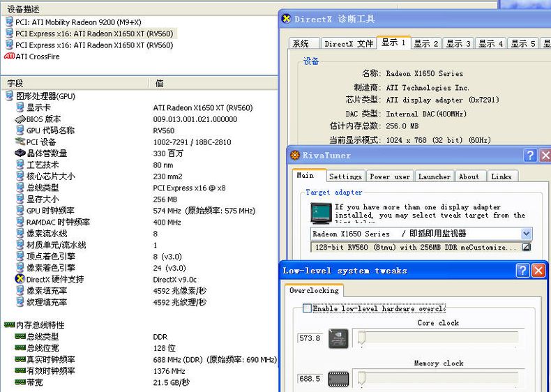Click the 图形处理器(GPU) group icon
This screenshot has width=551, height=392.
tap(10, 96)
